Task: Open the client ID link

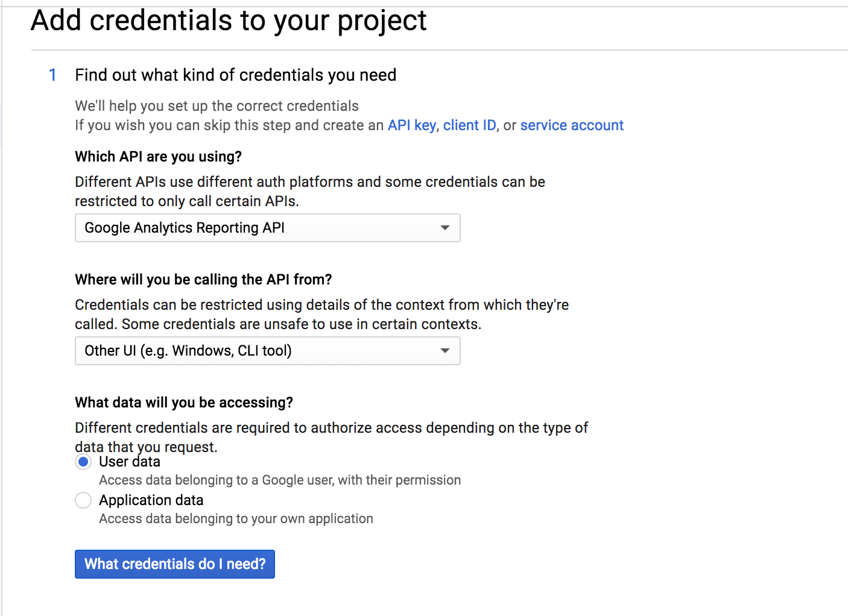Action: tap(469, 125)
